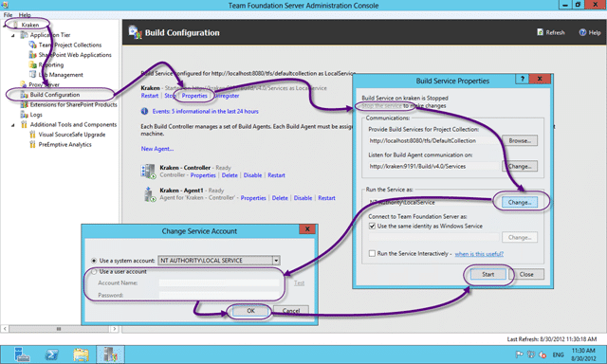Image resolution: width=607 pixels, height=364 pixels.
Task: Select Use a user account radio
Action: [94, 272]
